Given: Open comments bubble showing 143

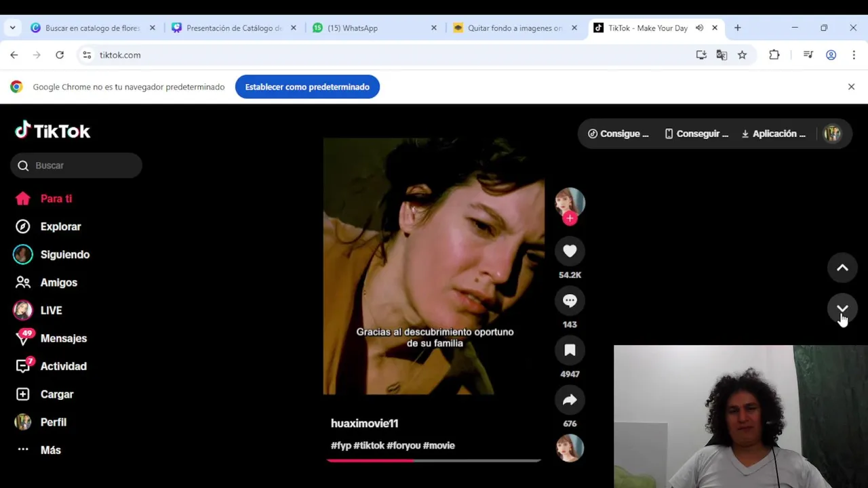Looking at the screenshot, I should click(x=570, y=301).
